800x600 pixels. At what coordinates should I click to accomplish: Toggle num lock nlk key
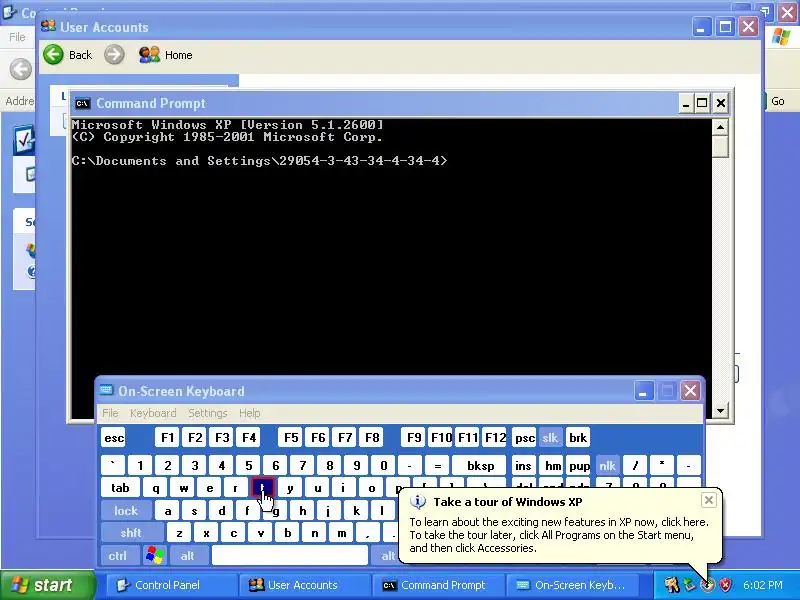pyautogui.click(x=607, y=465)
